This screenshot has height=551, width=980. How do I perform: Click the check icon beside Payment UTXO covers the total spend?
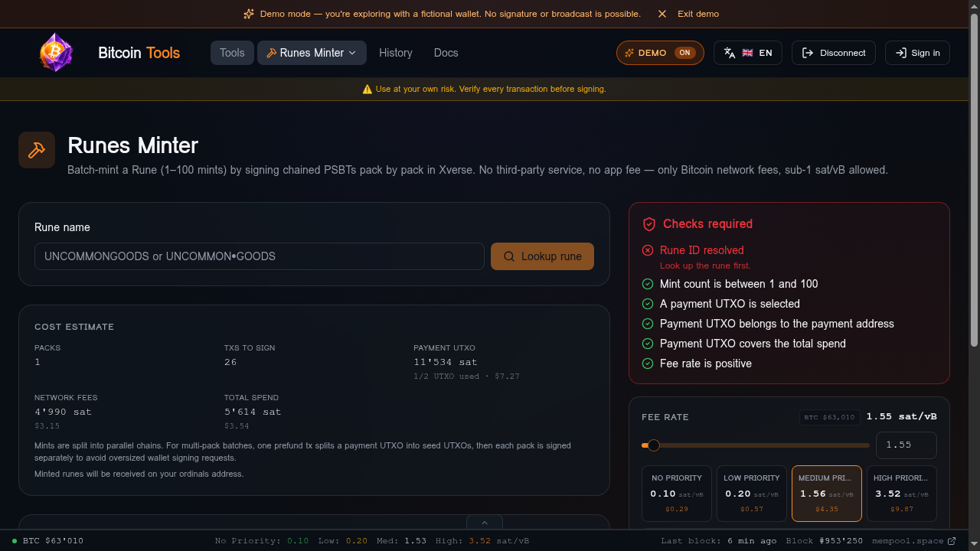(648, 344)
